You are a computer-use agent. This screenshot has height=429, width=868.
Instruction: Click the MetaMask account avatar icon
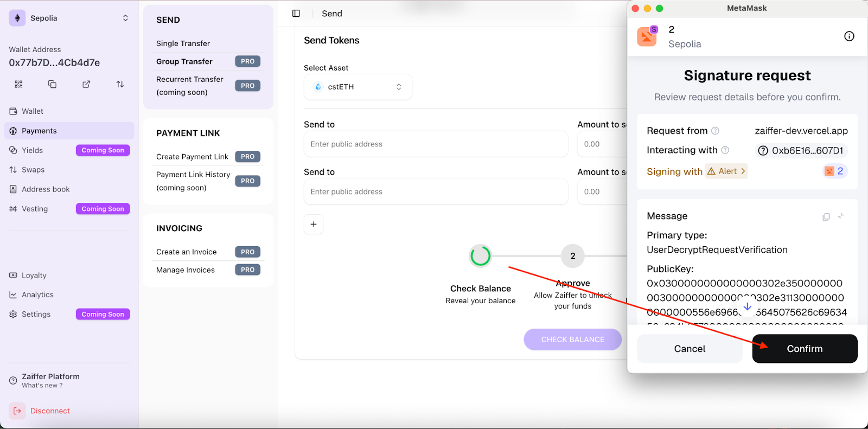647,36
